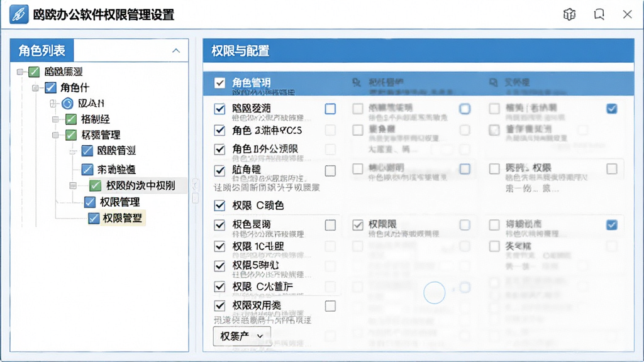Select the 权限管理 tree item

(120, 202)
